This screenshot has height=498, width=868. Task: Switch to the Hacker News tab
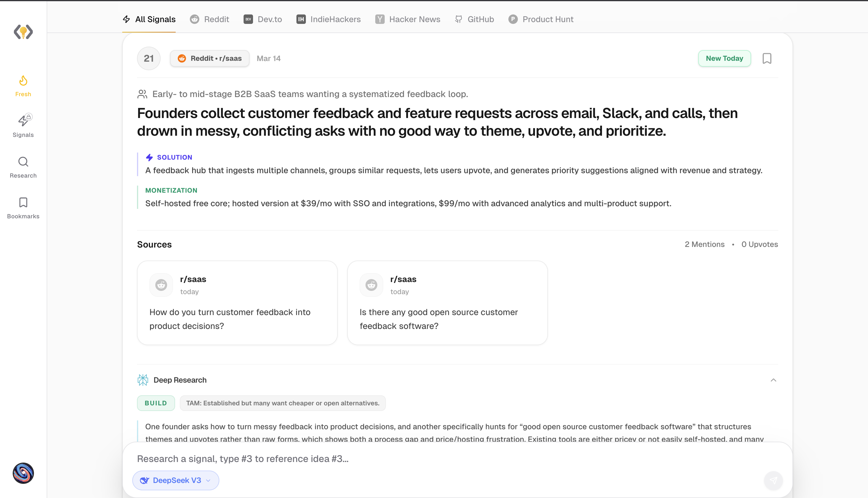pyautogui.click(x=408, y=19)
